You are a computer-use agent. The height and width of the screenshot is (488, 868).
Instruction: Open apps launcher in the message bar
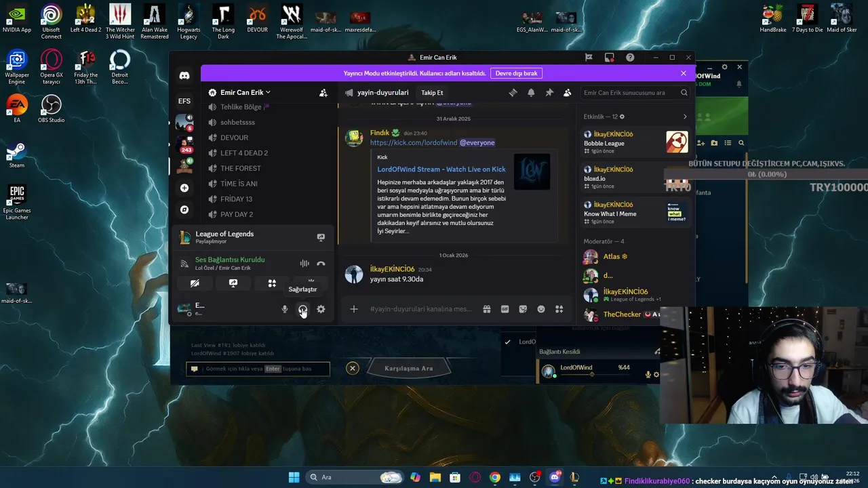click(559, 309)
